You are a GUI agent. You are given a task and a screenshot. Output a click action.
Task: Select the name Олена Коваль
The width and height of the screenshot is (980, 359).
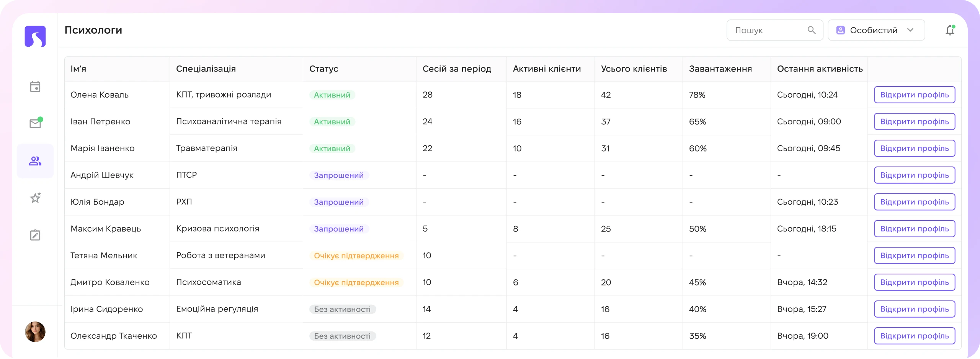pos(100,95)
